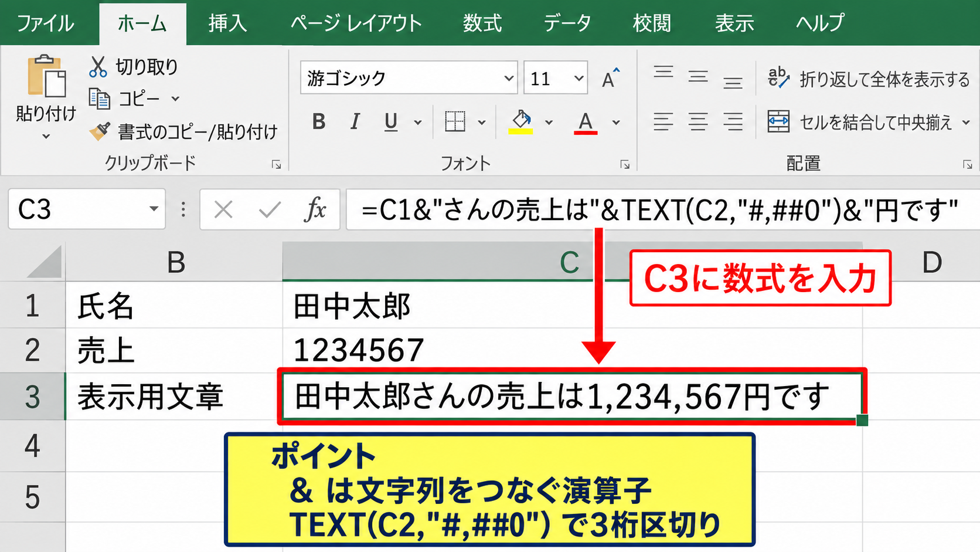
Task: Open the font color dropdown arrow
Action: tap(616, 123)
